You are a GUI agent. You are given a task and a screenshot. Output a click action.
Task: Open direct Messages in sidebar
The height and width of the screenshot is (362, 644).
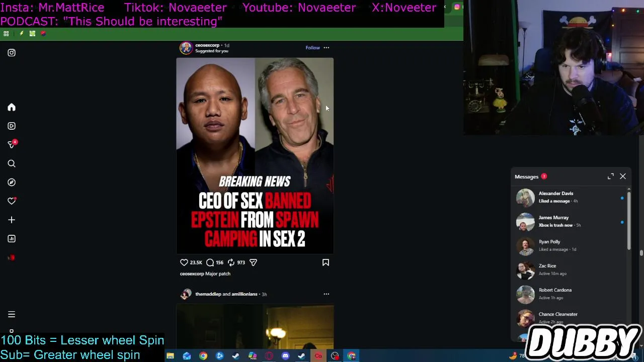12,145
